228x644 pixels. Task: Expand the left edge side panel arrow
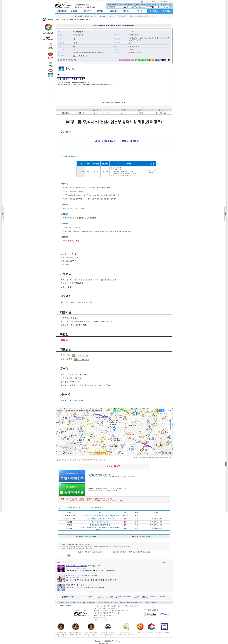coord(2,214)
